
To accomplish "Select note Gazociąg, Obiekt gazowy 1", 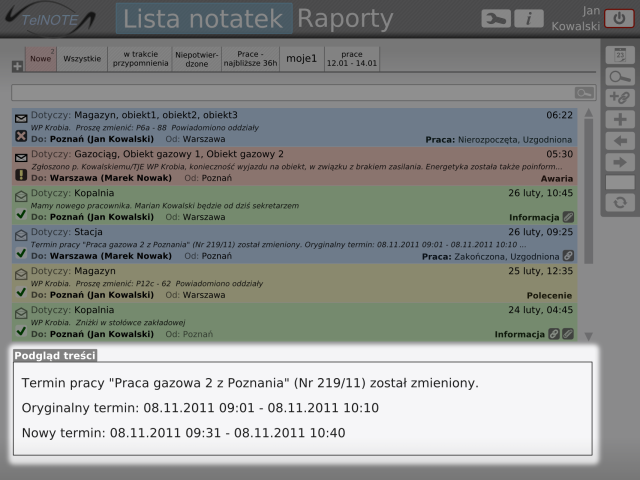I will [x=294, y=166].
